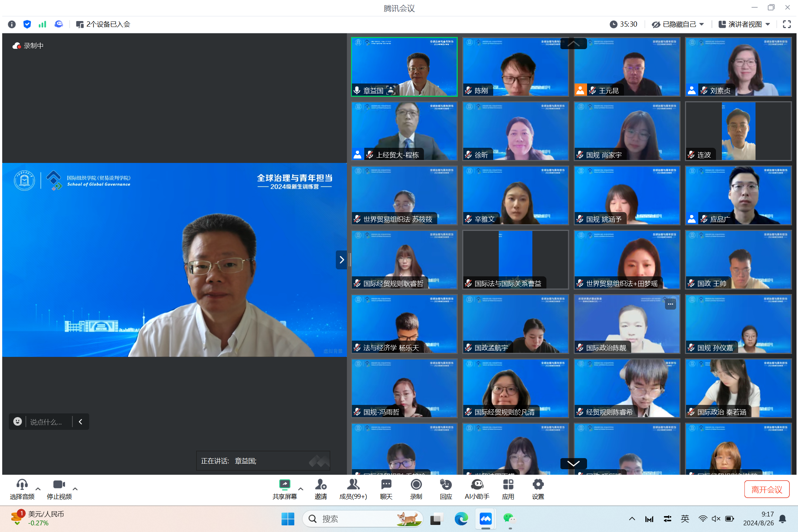Click the Record (录制) icon
The image size is (798, 532).
click(416, 485)
